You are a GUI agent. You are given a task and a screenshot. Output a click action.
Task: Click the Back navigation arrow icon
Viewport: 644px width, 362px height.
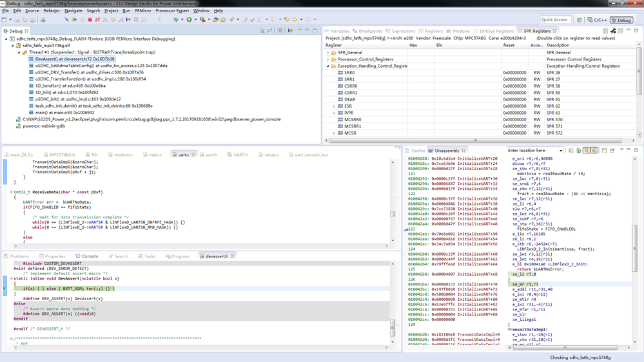coord(295,19)
